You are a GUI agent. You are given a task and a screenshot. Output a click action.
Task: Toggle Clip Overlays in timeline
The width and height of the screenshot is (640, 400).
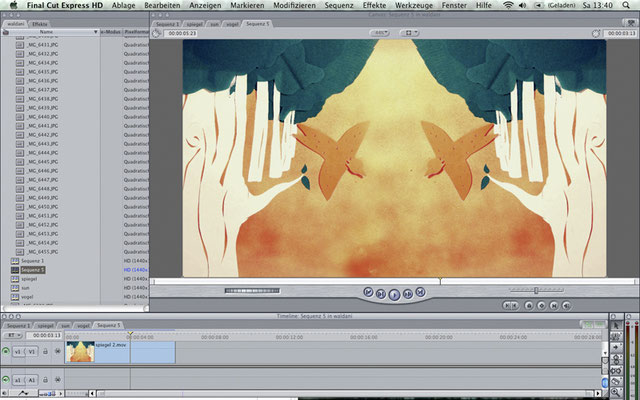[22, 393]
